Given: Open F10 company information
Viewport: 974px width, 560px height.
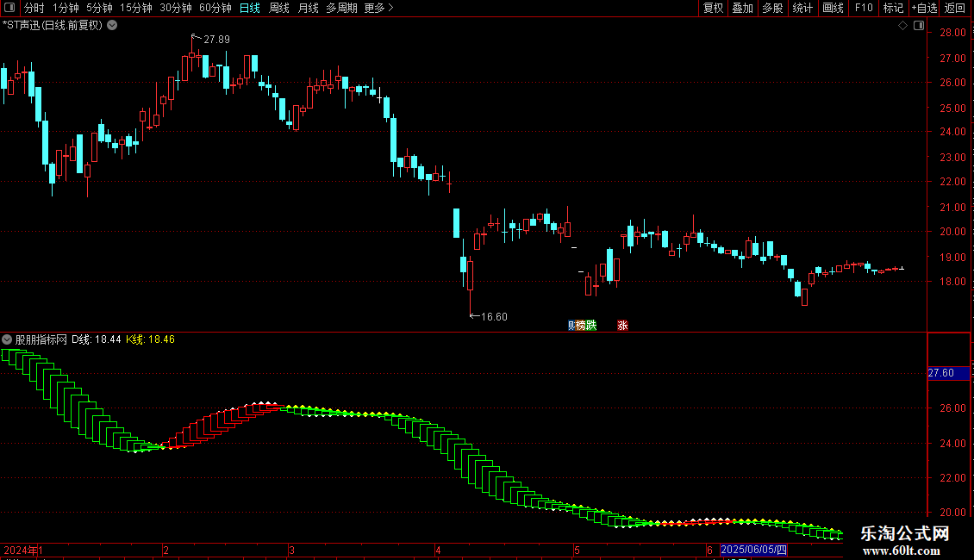Looking at the screenshot, I should pyautogui.click(x=864, y=8).
